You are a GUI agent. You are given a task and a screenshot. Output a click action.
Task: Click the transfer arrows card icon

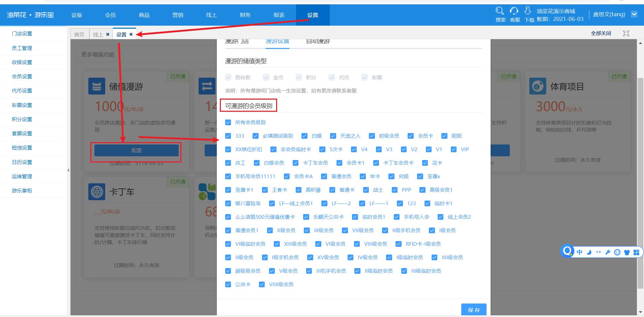point(207,86)
